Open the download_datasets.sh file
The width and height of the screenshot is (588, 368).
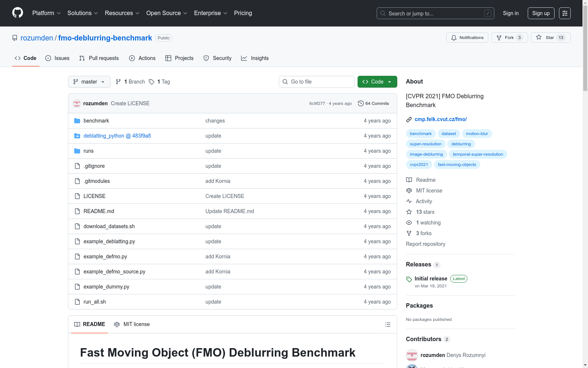pos(109,226)
